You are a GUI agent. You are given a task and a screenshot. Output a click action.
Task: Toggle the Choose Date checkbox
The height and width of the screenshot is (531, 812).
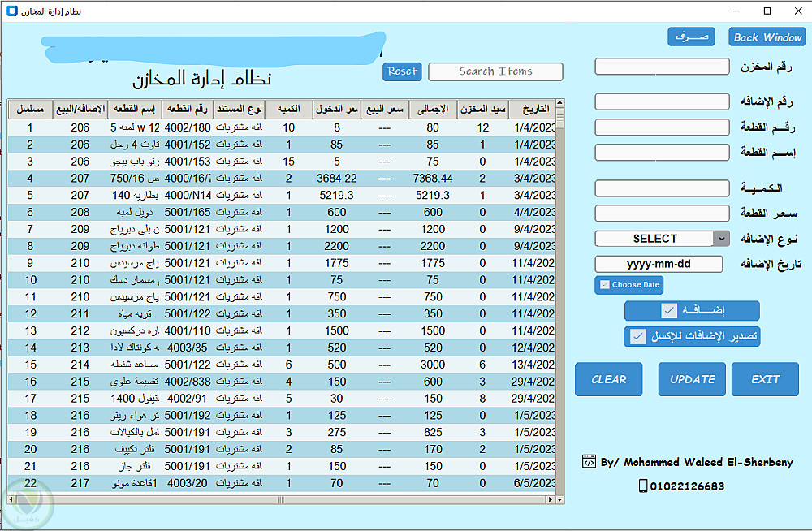pos(604,284)
